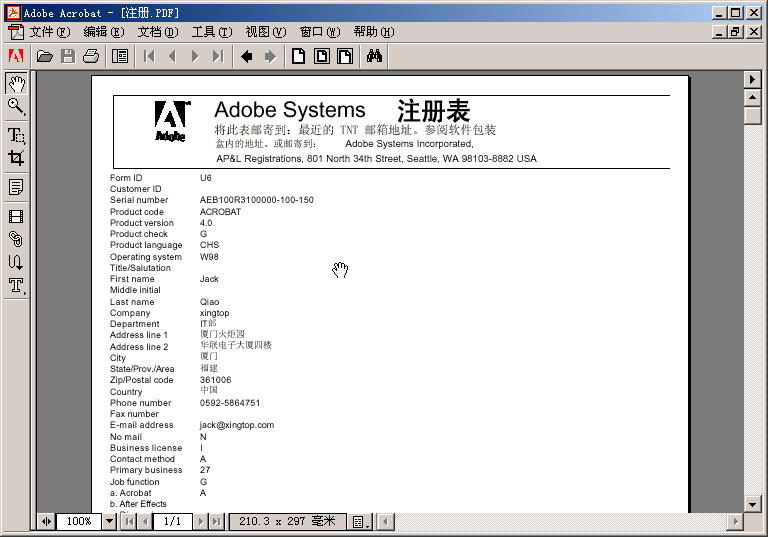Set Fit in Window page view
This screenshot has height=537, width=768.
pyautogui.click(x=322, y=56)
